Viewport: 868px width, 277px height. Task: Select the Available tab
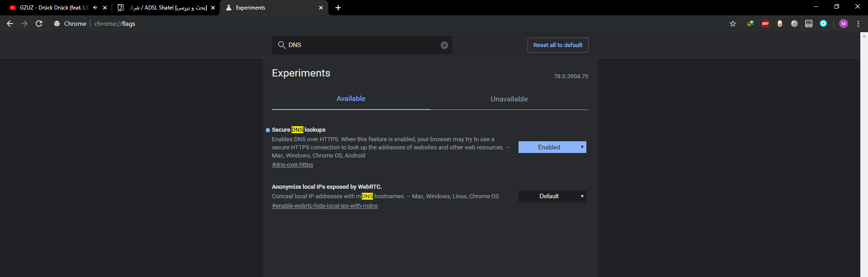[351, 99]
